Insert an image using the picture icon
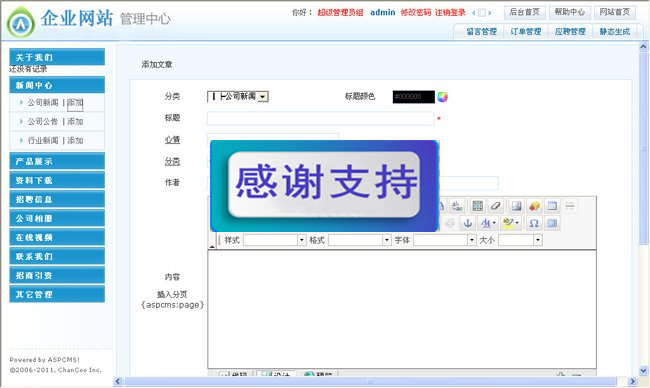 tap(516, 206)
